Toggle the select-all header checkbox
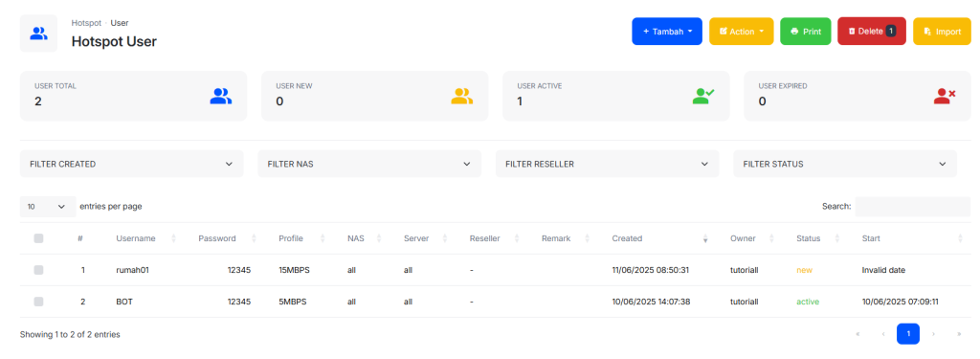Image resolution: width=980 pixels, height=359 pixels. point(38,238)
